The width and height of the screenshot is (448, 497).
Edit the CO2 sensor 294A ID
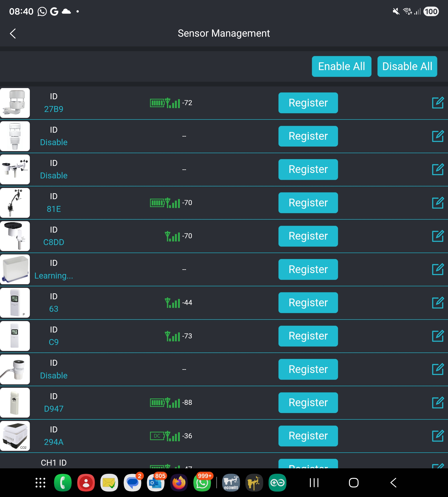tap(438, 436)
